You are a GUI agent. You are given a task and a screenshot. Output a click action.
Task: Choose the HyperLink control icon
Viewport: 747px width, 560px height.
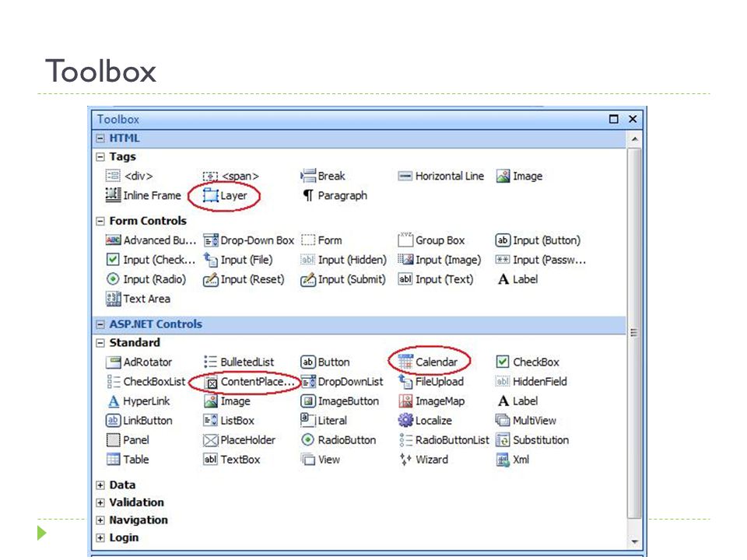[x=114, y=401]
